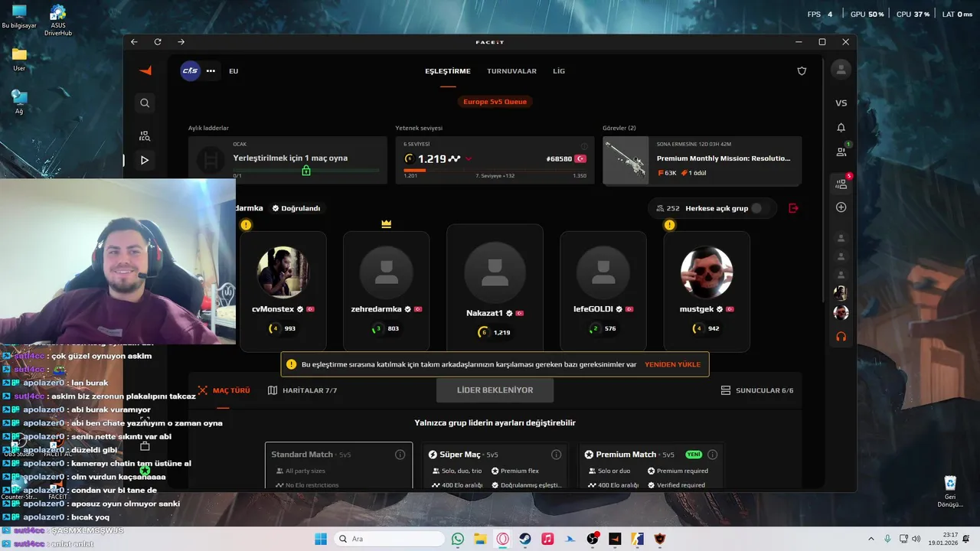Click the ladder progress bar with lock

pyautogui.click(x=306, y=170)
